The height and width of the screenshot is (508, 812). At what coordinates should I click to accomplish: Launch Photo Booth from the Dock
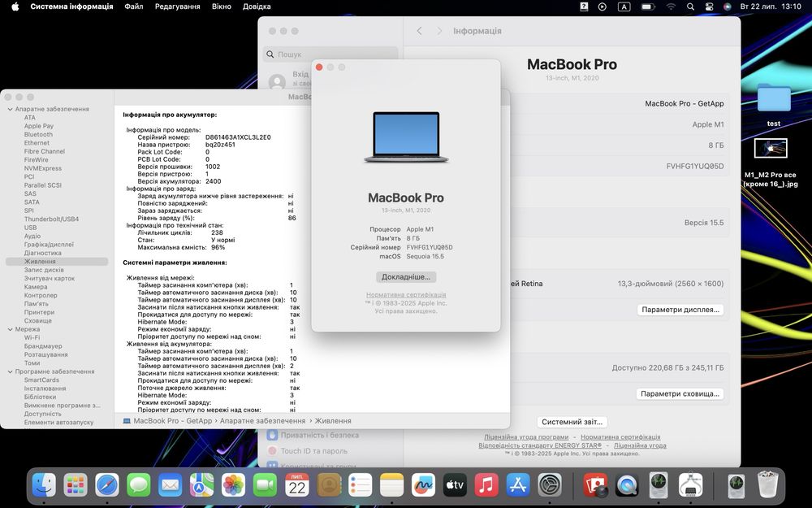pos(595,486)
